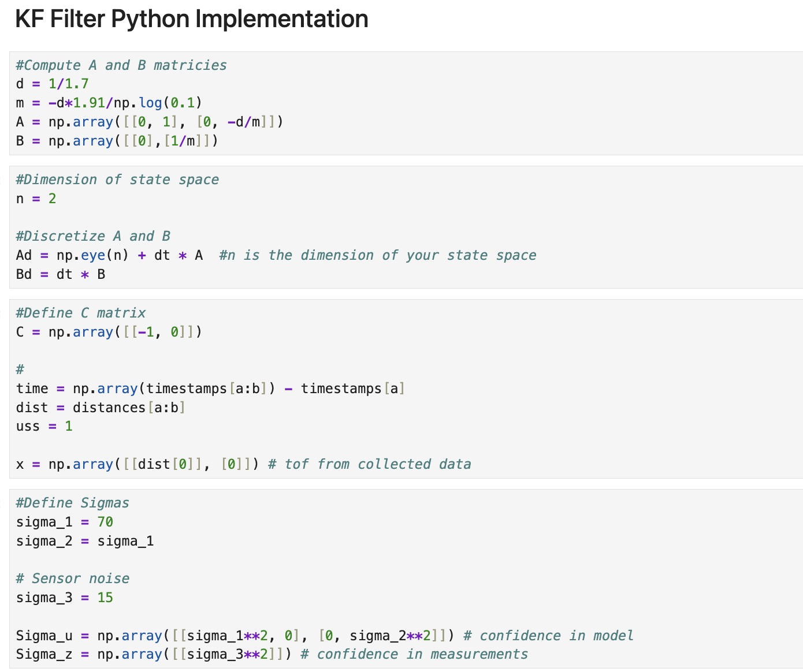803x672 pixels.
Task: Click the tof from collected data comment
Action: 370,464
